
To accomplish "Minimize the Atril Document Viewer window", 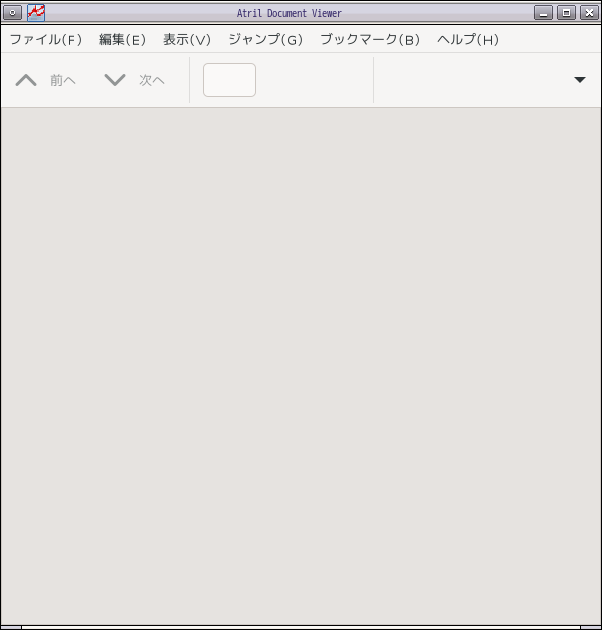I will coord(543,13).
